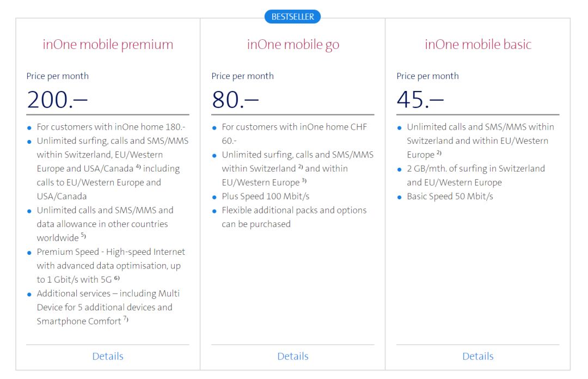The width and height of the screenshot is (588, 379).
Task: Select the inOne mobile premium heading
Action: pyautogui.click(x=108, y=45)
